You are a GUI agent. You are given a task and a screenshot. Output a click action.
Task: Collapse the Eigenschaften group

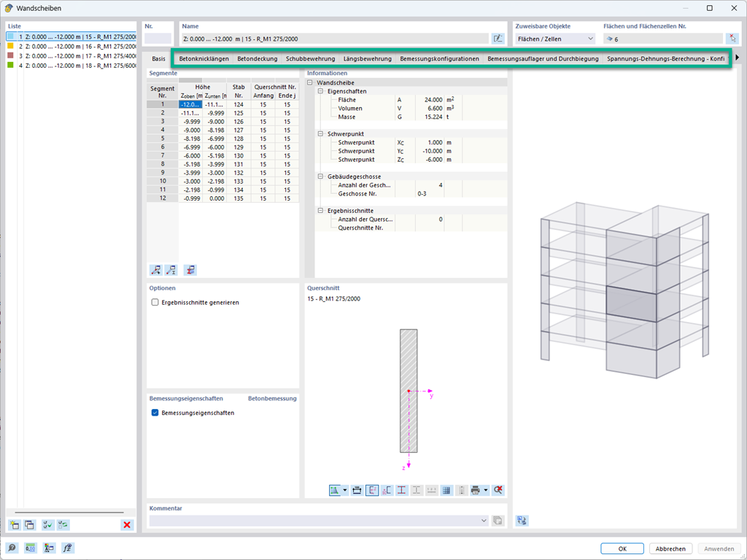321,91
